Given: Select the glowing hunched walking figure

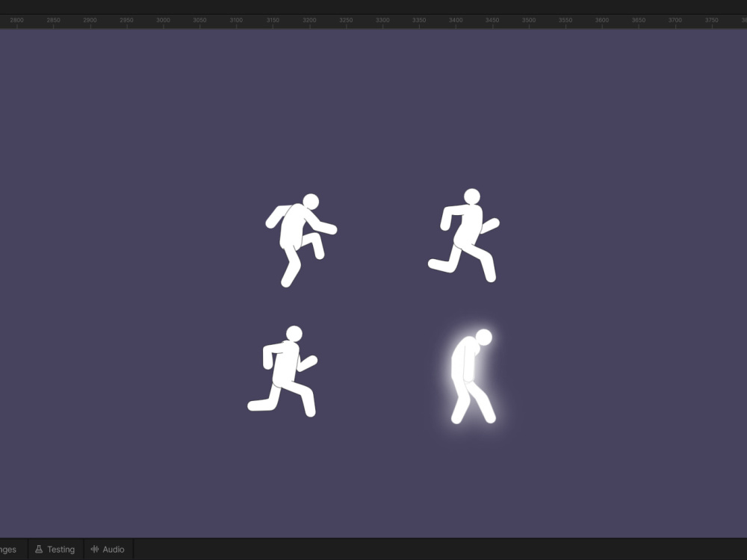Looking at the screenshot, I should click(473, 376).
